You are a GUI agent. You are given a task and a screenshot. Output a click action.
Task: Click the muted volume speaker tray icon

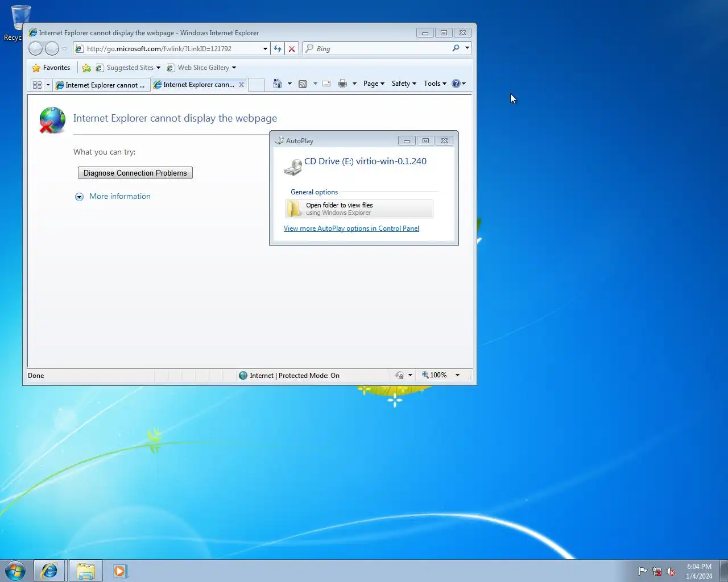tap(671, 571)
